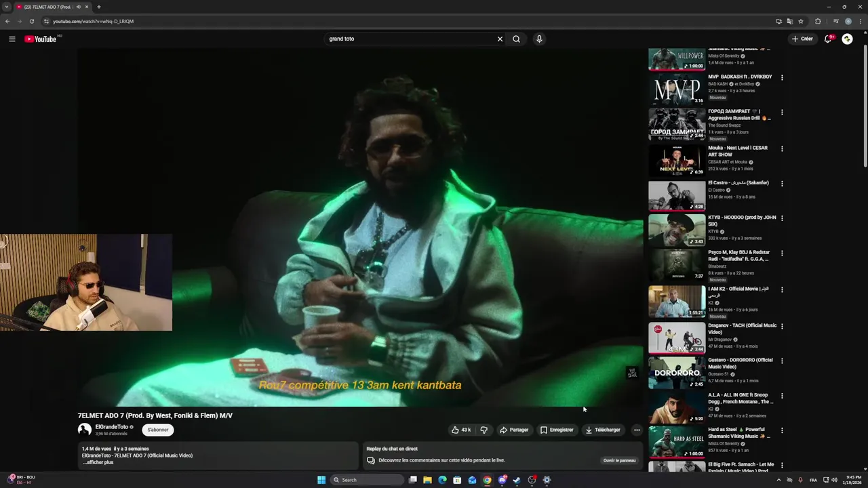Open Mouka Next Level thumbnail
This screenshot has height=488, width=868.
(x=677, y=160)
